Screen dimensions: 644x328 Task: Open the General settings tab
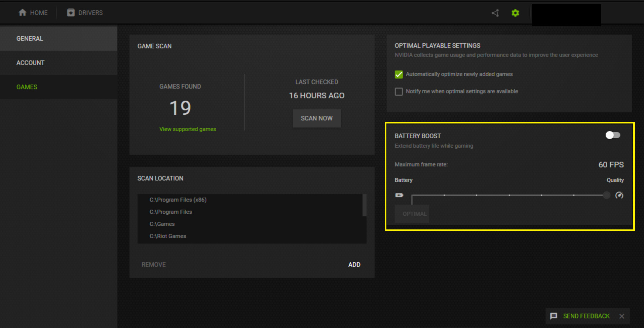(30, 39)
